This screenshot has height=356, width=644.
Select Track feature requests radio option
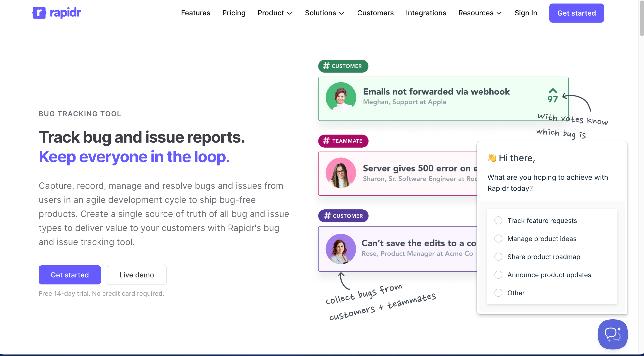click(x=498, y=221)
